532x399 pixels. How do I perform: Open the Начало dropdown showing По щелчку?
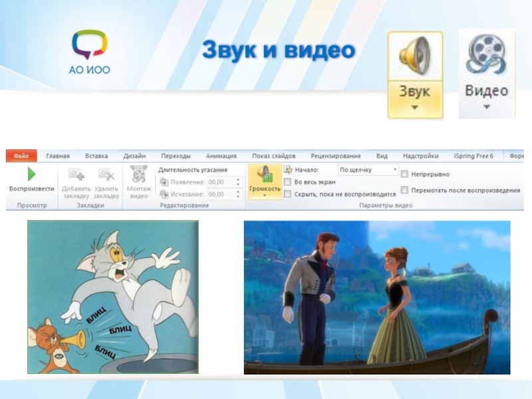point(368,170)
